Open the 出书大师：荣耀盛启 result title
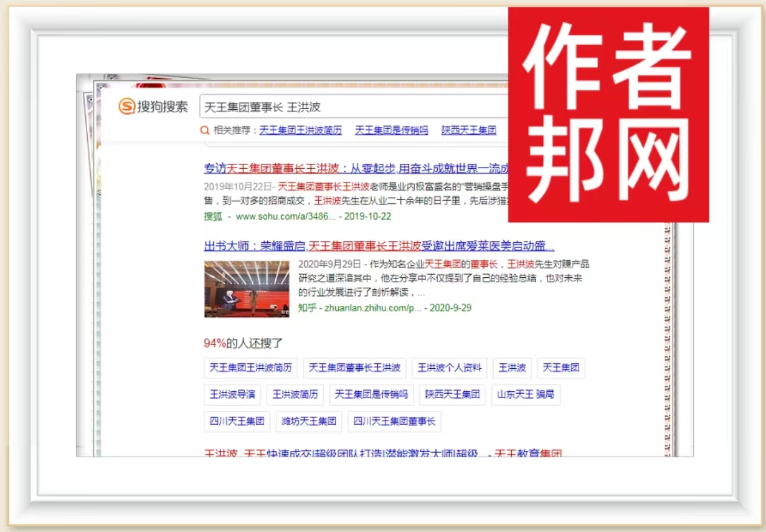 click(x=379, y=245)
